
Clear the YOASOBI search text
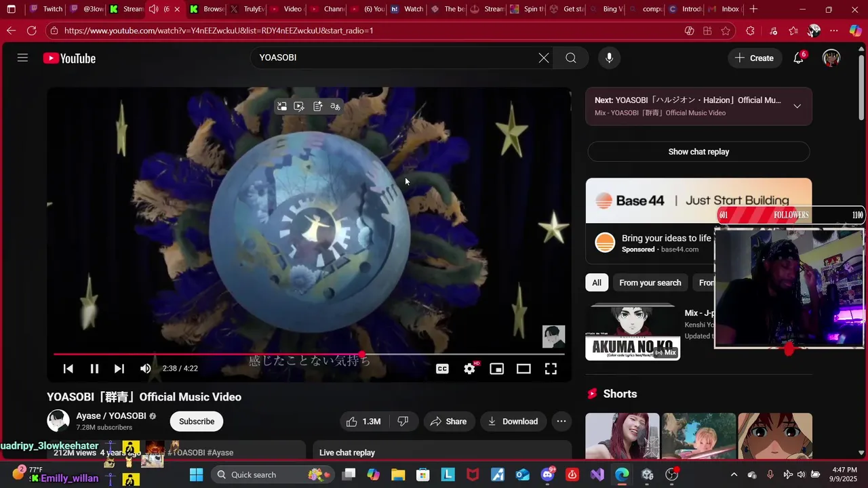click(544, 58)
